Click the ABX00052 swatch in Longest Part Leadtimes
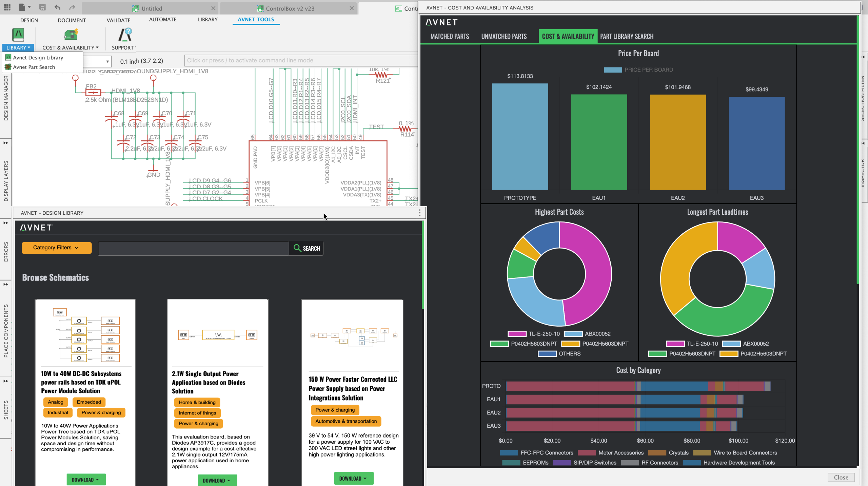Image resolution: width=868 pixels, height=486 pixels. [731, 344]
